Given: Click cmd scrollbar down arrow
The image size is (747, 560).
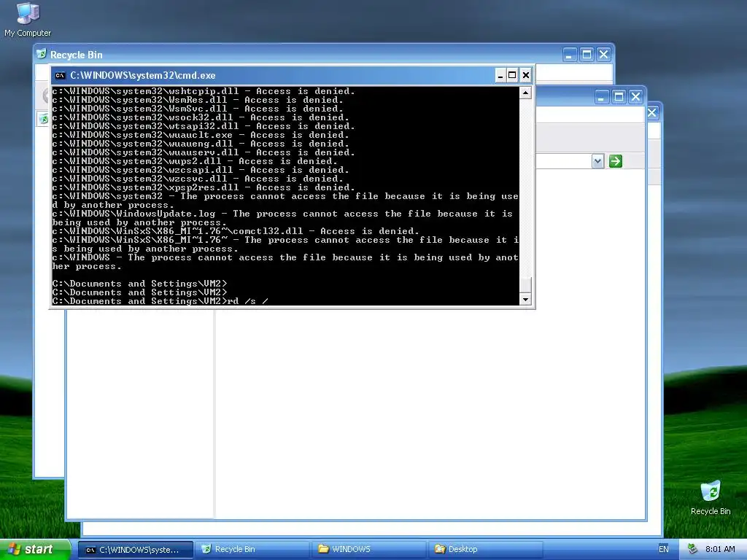Looking at the screenshot, I should 525,300.
